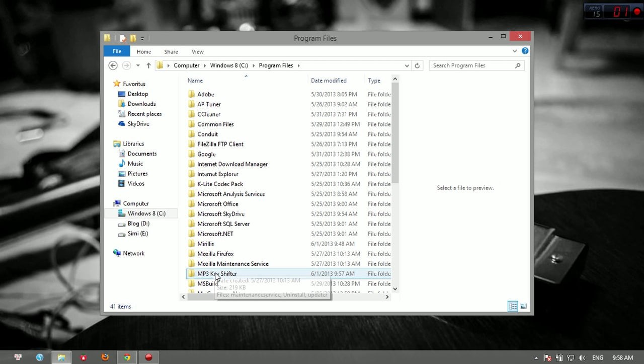Screen dimensions: 644x364
Task: Show hidden tray icons arrow
Action: [x=536, y=358]
